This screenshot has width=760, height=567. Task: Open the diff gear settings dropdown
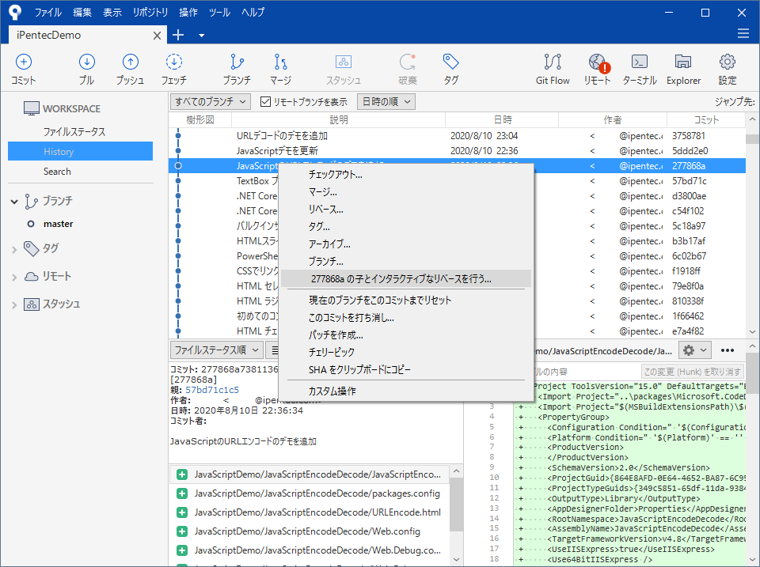(x=695, y=350)
